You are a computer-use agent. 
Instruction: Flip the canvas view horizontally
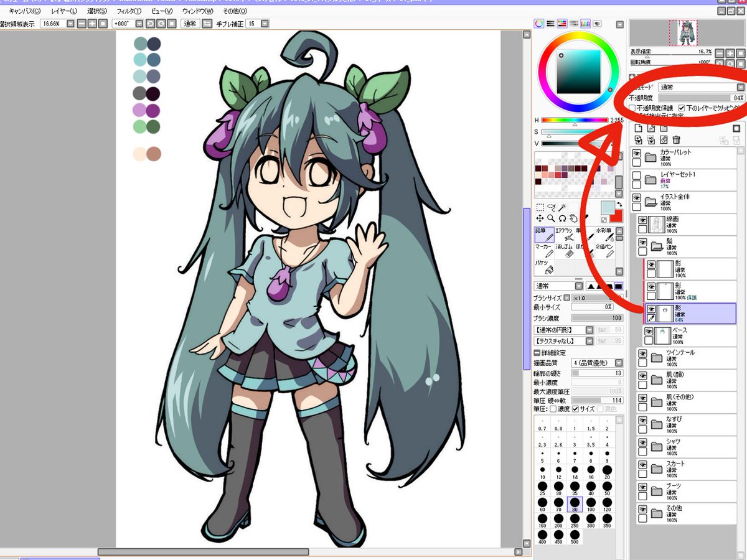(x=207, y=24)
